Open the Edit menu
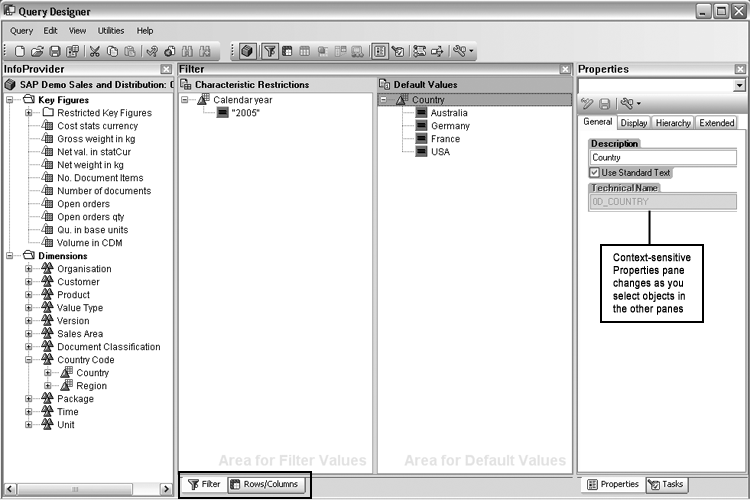The height and width of the screenshot is (500, 750). coord(50,31)
